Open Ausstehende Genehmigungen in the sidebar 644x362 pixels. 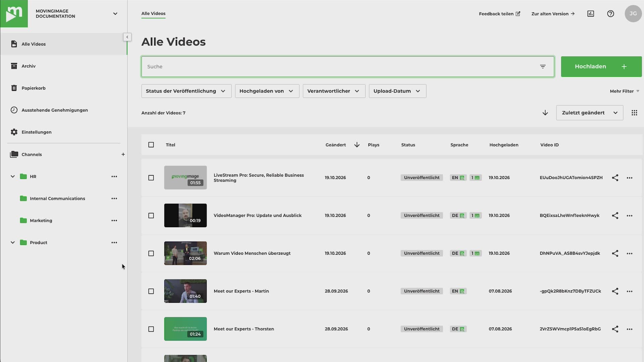coord(64,110)
